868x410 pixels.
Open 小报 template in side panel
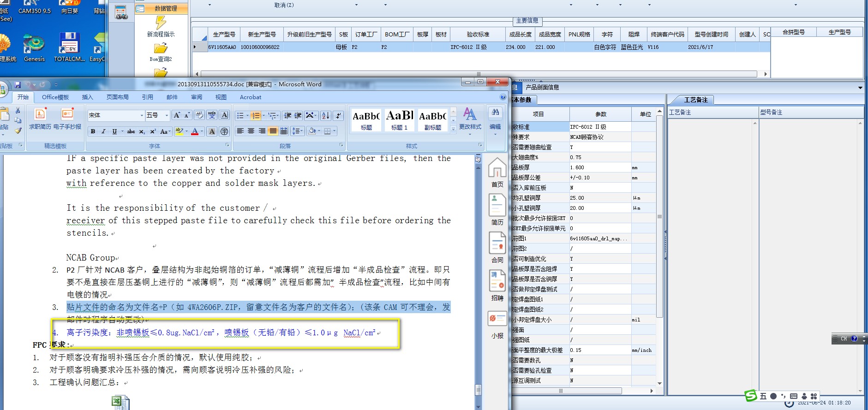click(497, 325)
